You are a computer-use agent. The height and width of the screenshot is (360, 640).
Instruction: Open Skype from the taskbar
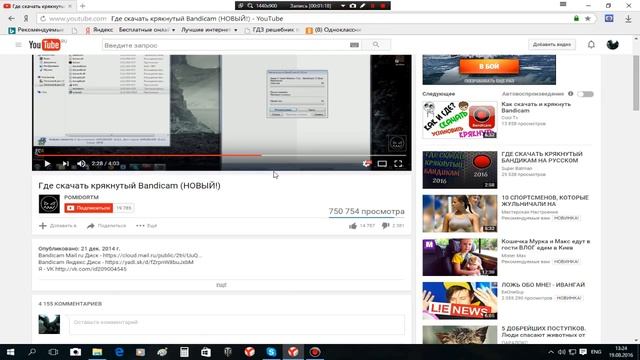click(x=271, y=352)
